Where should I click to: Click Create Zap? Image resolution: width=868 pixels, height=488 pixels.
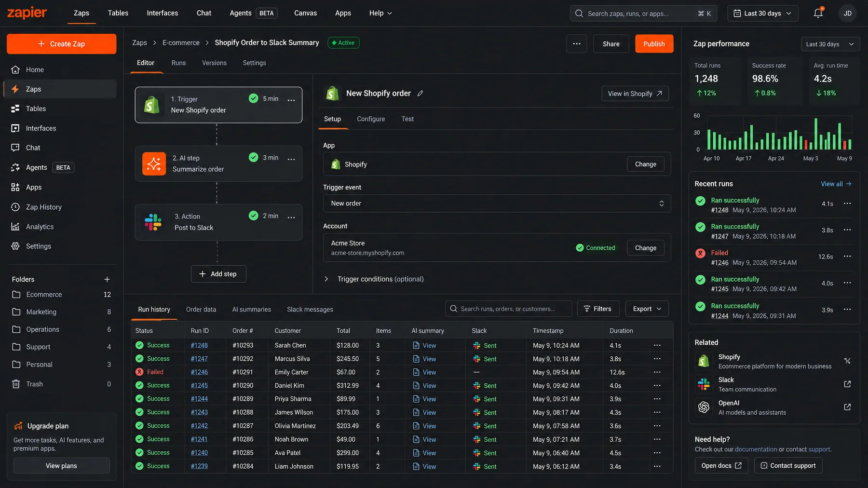click(61, 44)
